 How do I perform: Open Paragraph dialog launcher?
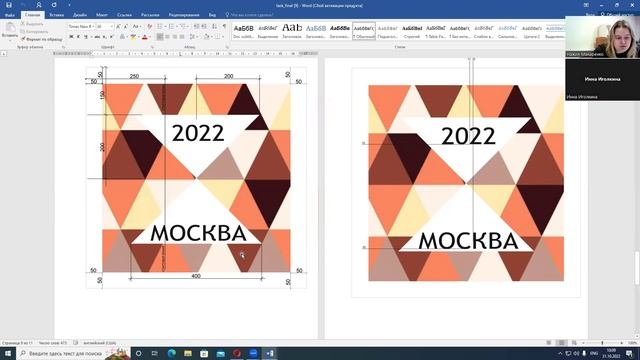227,47
